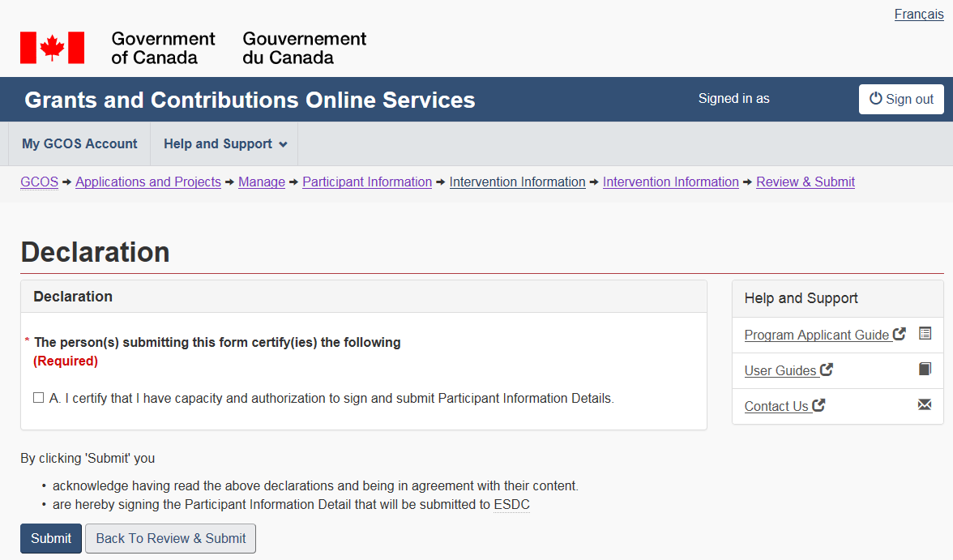The image size is (953, 560).
Task: Click the ESDC abbreviation text
Action: point(511,505)
